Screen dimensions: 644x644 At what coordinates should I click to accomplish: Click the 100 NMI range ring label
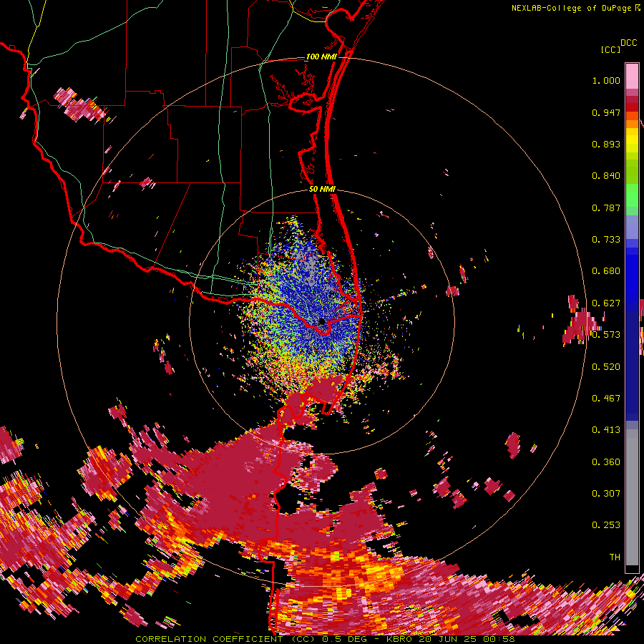click(x=321, y=57)
